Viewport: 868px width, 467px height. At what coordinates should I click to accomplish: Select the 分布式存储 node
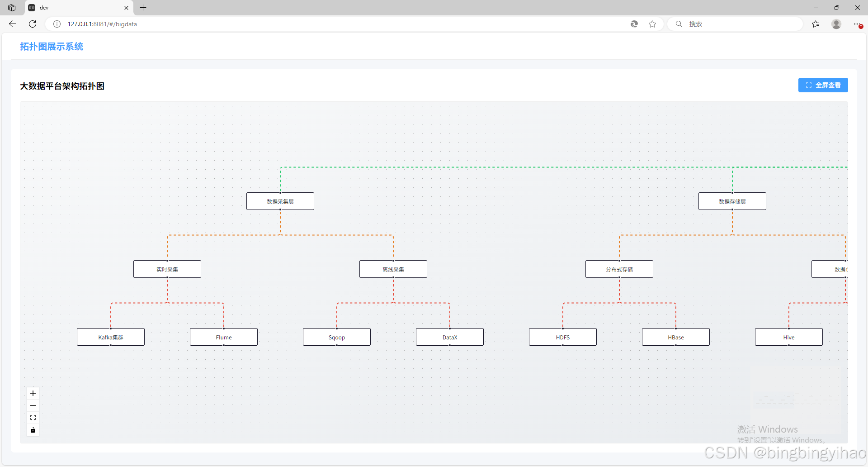pyautogui.click(x=619, y=269)
